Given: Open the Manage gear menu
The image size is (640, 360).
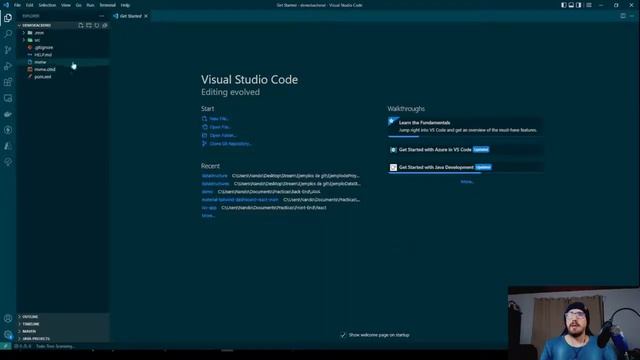Looking at the screenshot, I should click(8, 334).
